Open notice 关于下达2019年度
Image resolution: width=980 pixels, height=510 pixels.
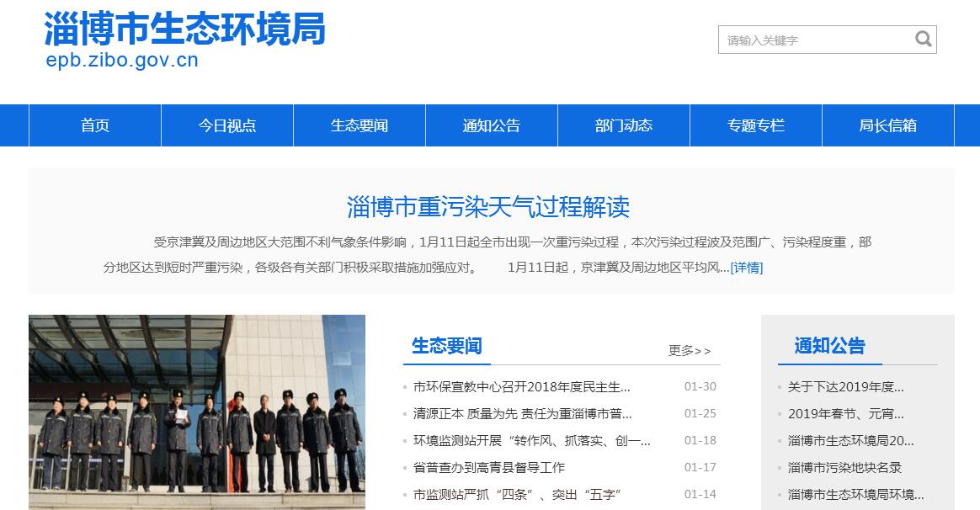(845, 387)
